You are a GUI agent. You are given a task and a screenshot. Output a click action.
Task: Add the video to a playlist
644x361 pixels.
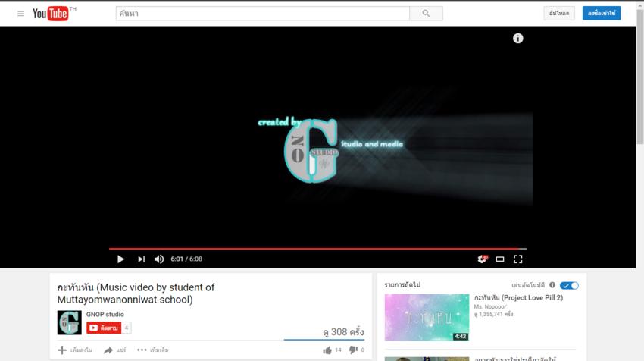coord(75,350)
